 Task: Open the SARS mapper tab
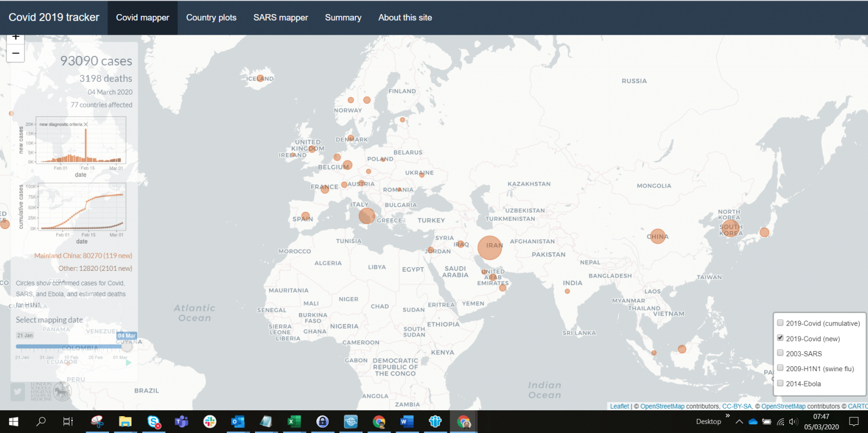(x=280, y=17)
